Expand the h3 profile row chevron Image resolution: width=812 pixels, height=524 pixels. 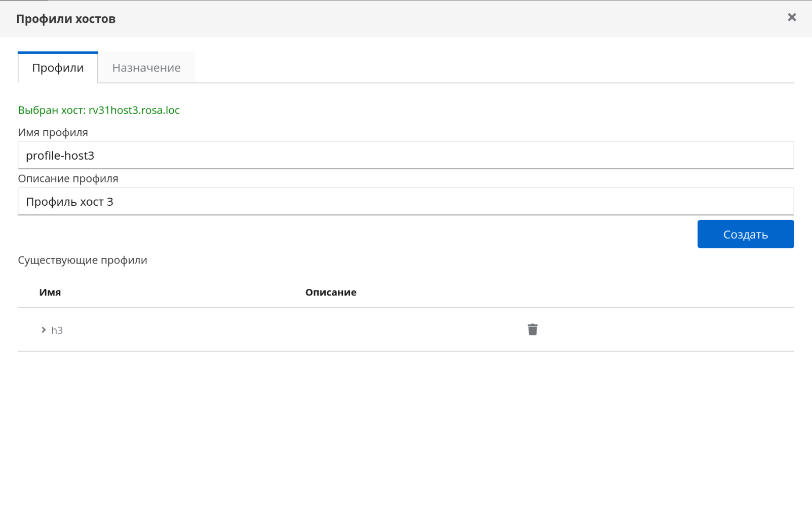[x=44, y=330]
